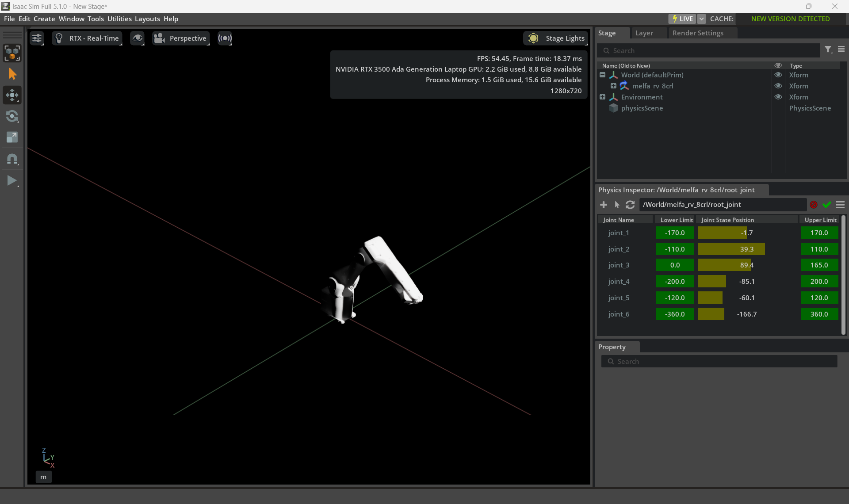Viewport: 849px width, 504px height.
Task: Click the Stage filter funnel icon
Action: 828,50
